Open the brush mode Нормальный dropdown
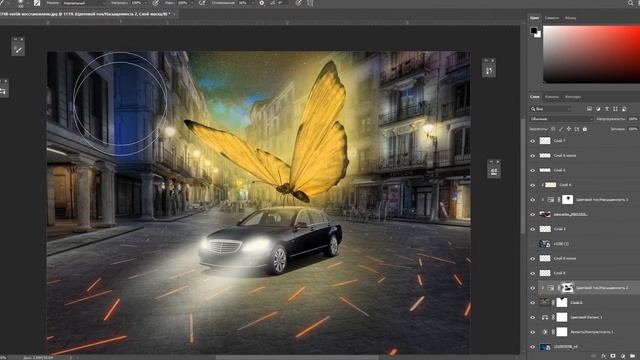 click(84, 3)
